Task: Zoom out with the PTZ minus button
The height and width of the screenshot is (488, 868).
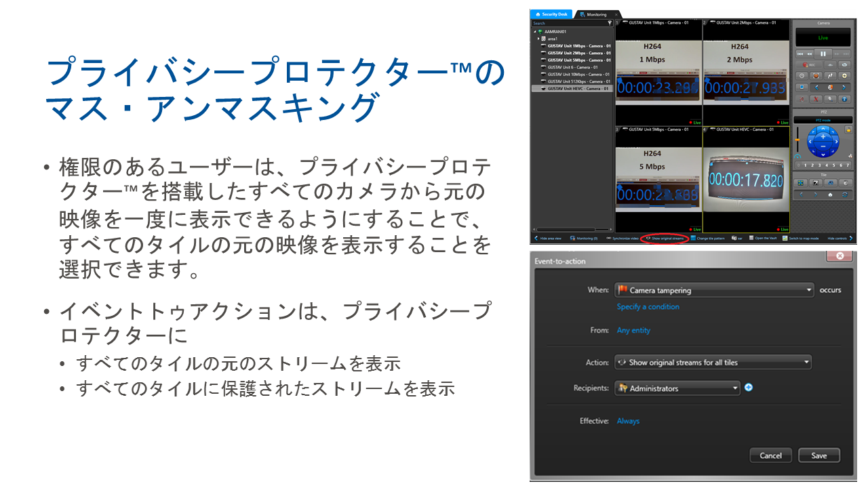Action: click(823, 146)
